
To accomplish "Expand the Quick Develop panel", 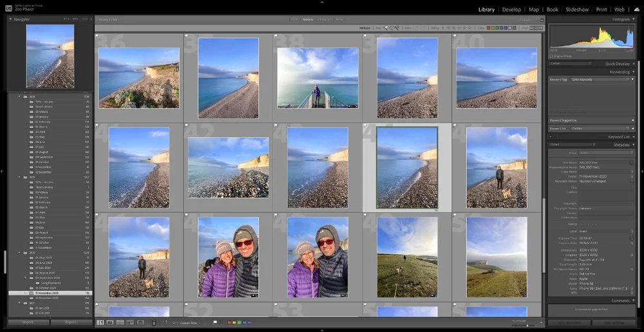I will coord(633,64).
